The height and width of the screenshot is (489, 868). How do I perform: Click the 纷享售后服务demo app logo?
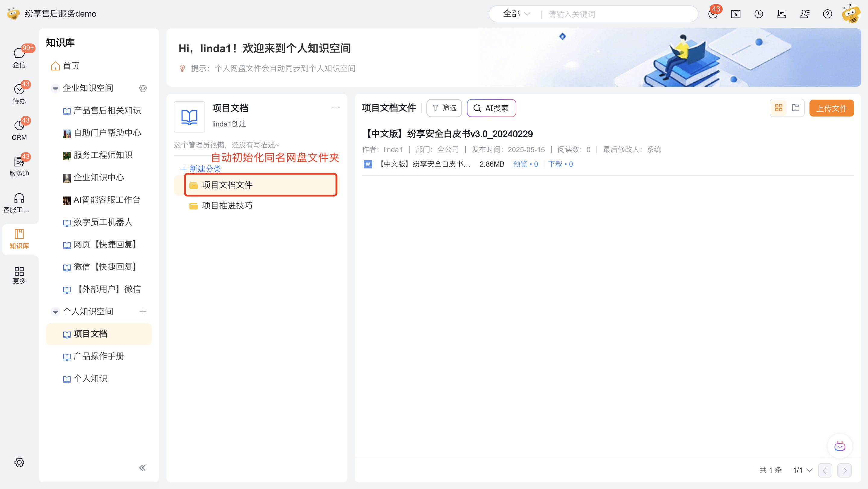[x=14, y=14]
